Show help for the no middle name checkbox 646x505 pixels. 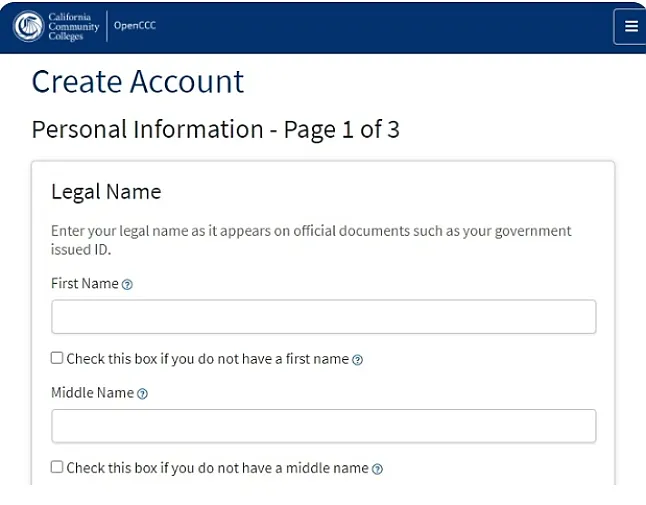coord(377,469)
